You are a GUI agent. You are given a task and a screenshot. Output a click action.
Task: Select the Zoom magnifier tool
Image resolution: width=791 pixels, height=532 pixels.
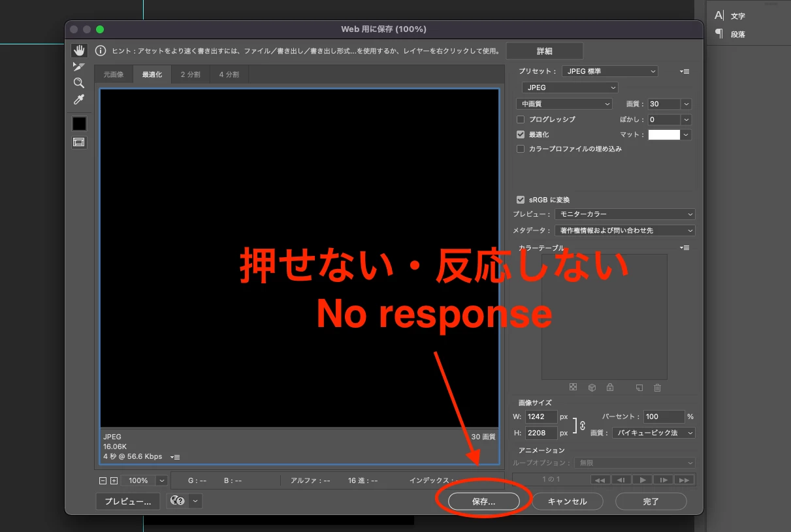pyautogui.click(x=79, y=83)
